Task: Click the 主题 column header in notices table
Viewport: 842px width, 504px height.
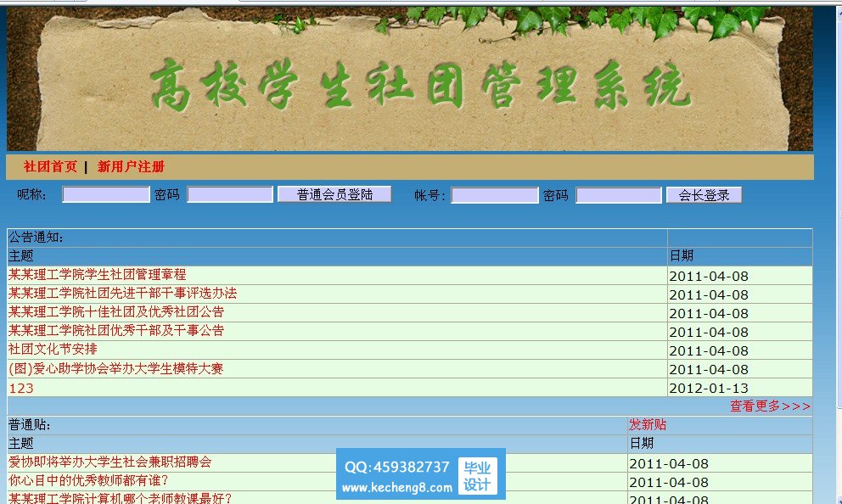Action: click(x=337, y=256)
